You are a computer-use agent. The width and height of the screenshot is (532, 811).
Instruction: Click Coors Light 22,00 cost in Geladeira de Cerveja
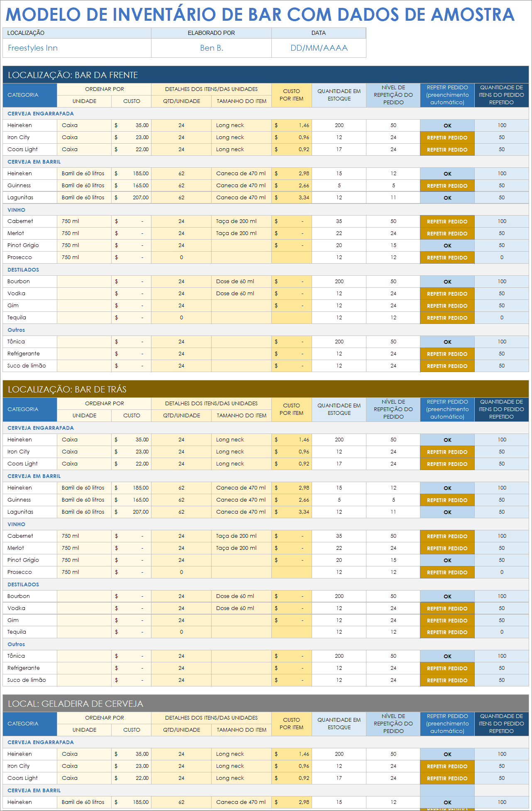[x=132, y=778]
